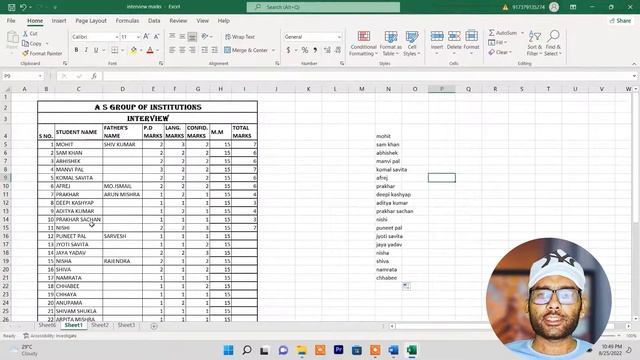This screenshot has height=360, width=640.
Task: Decrease font size with small A
Action: pyautogui.click(x=156, y=37)
